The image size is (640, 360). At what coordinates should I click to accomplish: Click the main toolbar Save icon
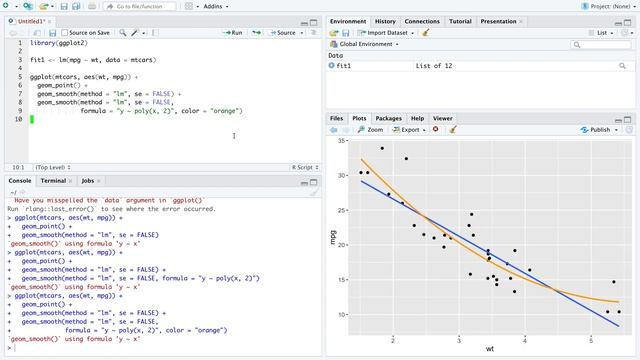[64, 7]
